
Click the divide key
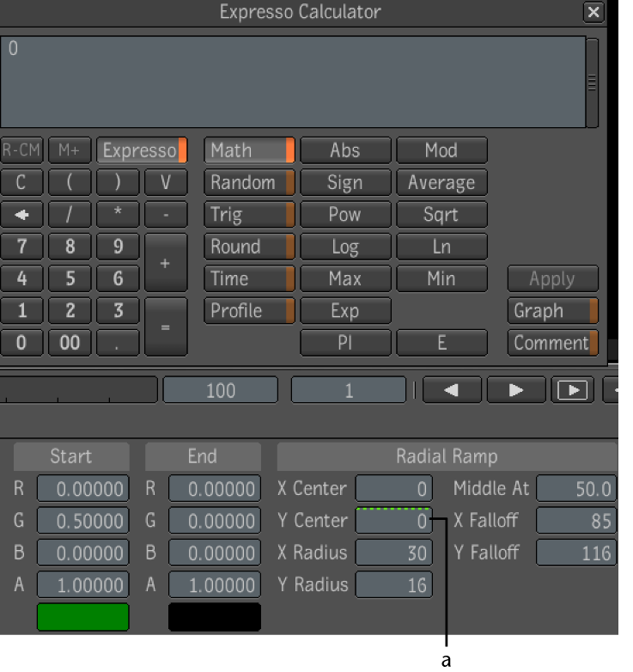pyautogui.click(x=70, y=214)
